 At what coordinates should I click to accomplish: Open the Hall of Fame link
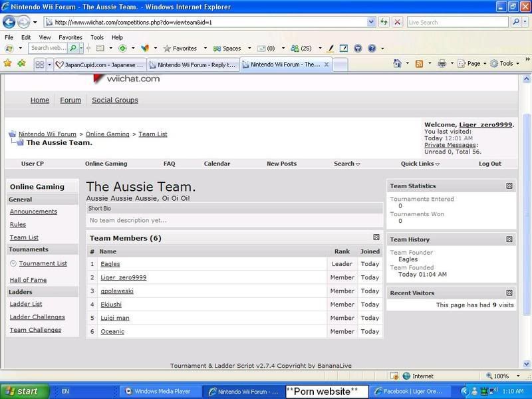(x=28, y=280)
